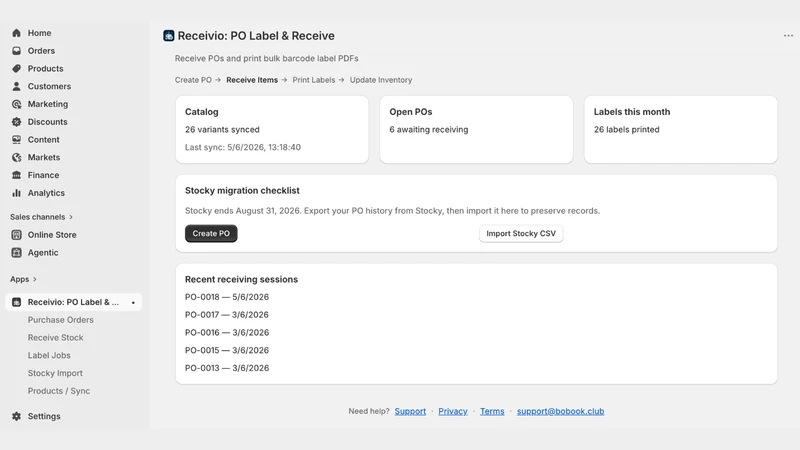800x450 pixels.
Task: Click the Discounts badge icon
Action: tap(16, 122)
